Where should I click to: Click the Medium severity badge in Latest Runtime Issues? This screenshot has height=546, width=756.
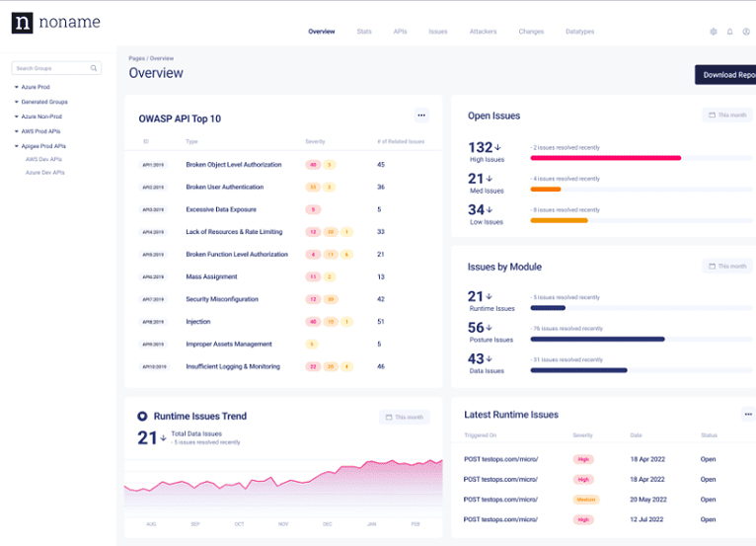(x=586, y=500)
